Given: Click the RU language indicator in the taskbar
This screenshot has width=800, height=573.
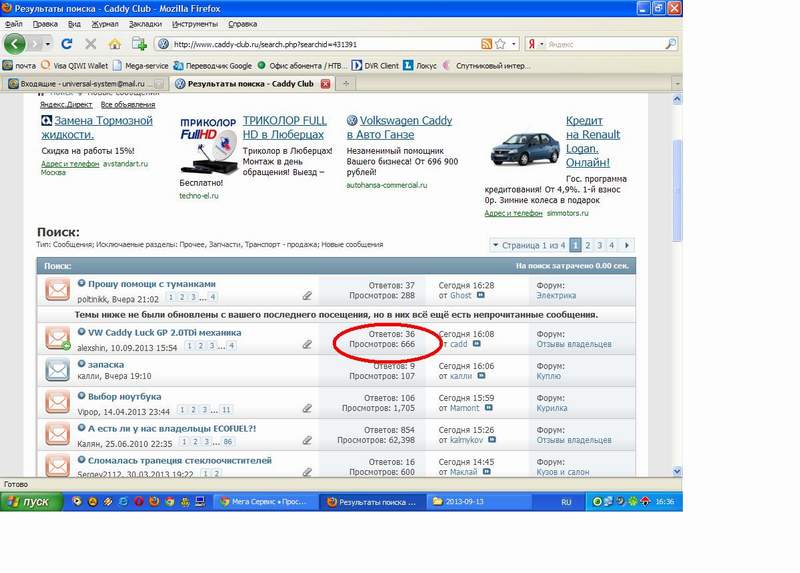Looking at the screenshot, I should click(566, 502).
